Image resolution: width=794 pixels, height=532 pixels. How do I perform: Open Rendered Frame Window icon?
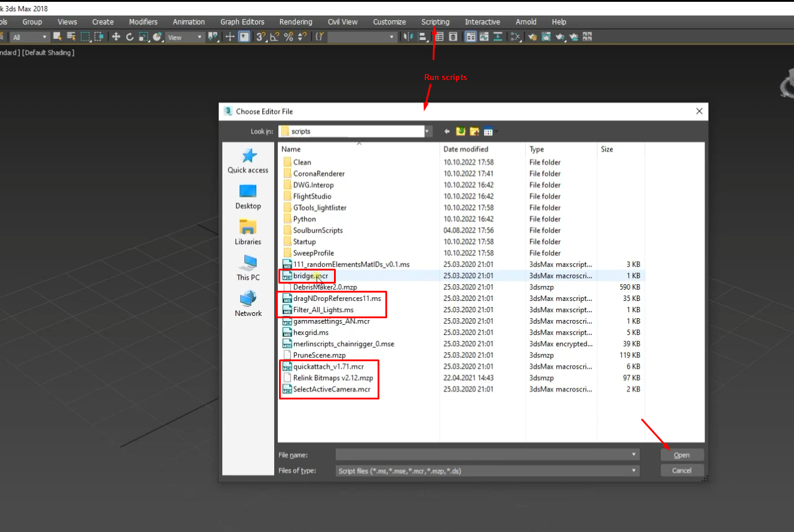tap(546, 37)
